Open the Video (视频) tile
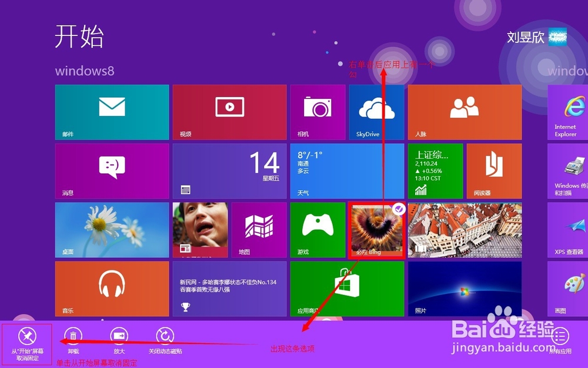 (229, 112)
